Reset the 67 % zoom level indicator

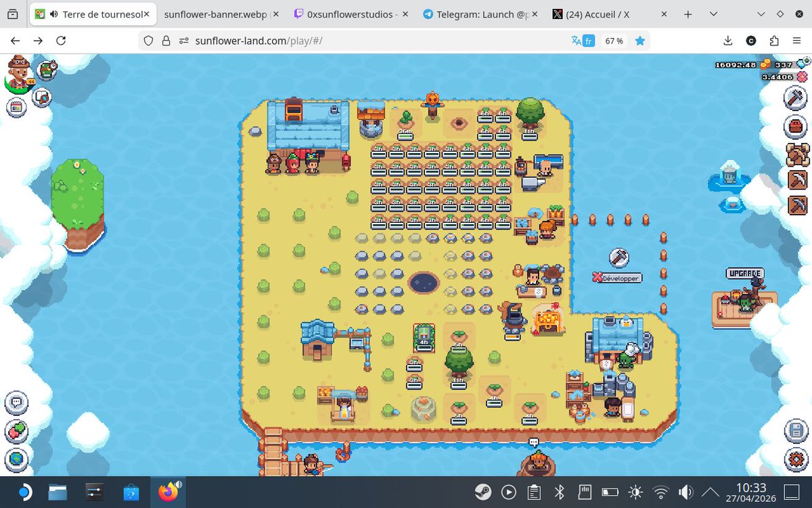[x=614, y=41]
